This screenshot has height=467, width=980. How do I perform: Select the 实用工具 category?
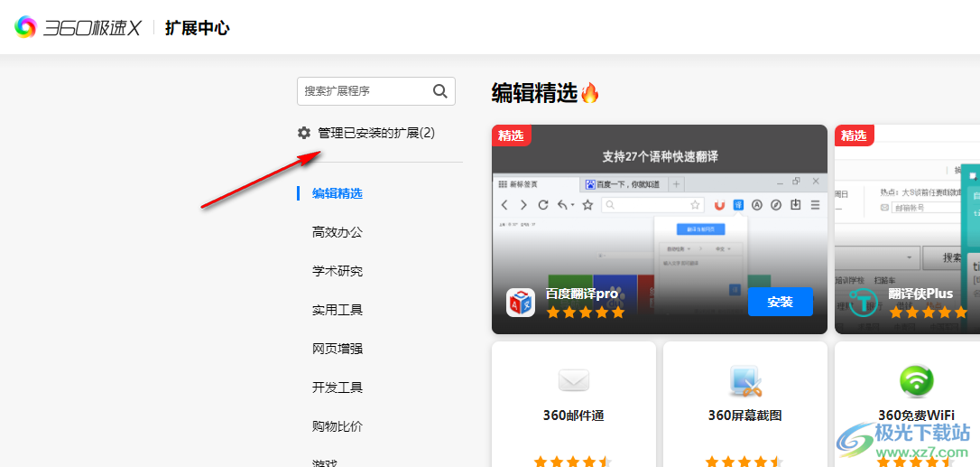pyautogui.click(x=337, y=310)
